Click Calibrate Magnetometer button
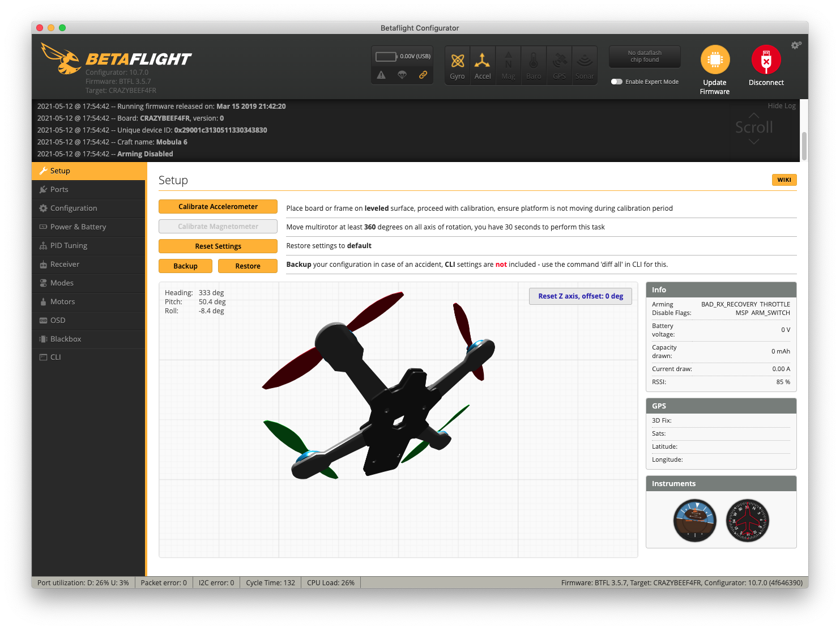This screenshot has height=630, width=840. pos(218,227)
